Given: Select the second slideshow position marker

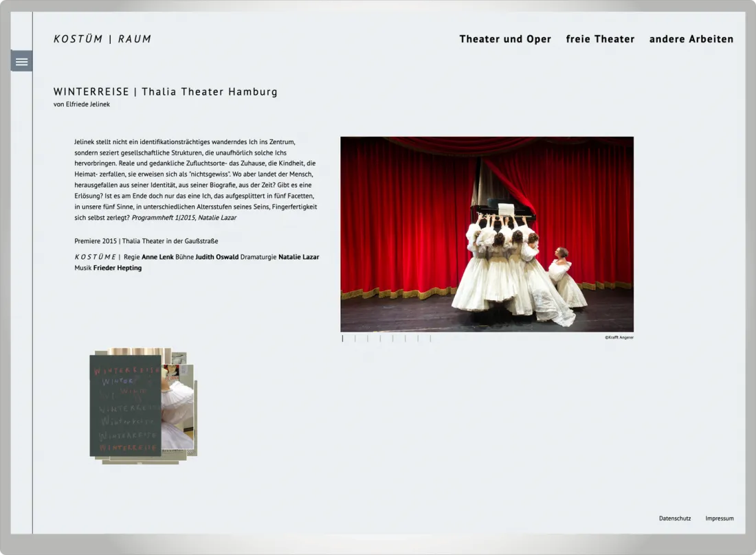Looking at the screenshot, I should tap(355, 338).
